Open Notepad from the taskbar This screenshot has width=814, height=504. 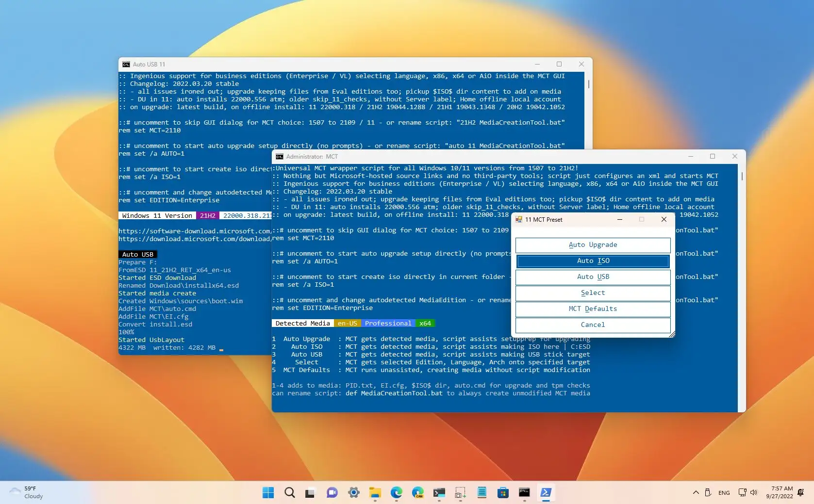click(482, 493)
